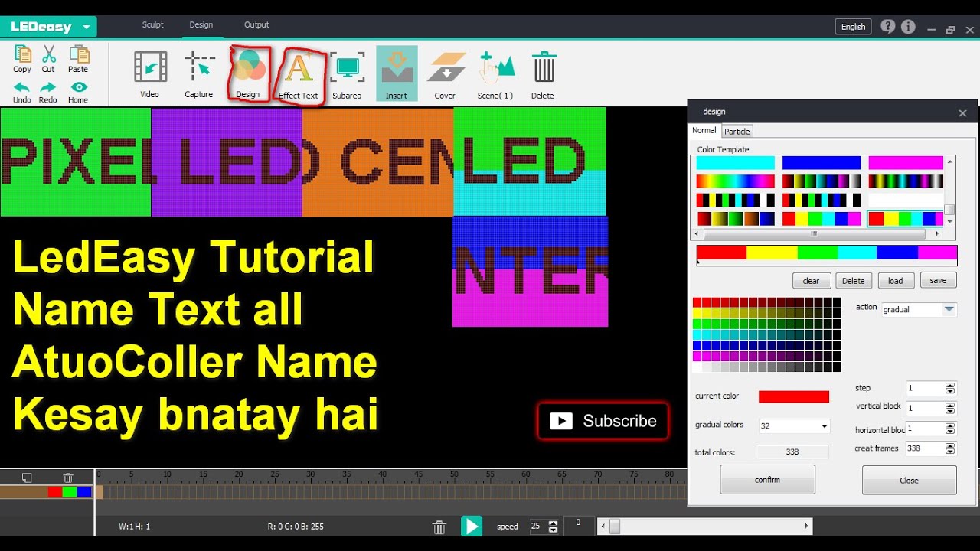980x551 pixels.
Task: Adjust the speed value stepper
Action: [553, 527]
